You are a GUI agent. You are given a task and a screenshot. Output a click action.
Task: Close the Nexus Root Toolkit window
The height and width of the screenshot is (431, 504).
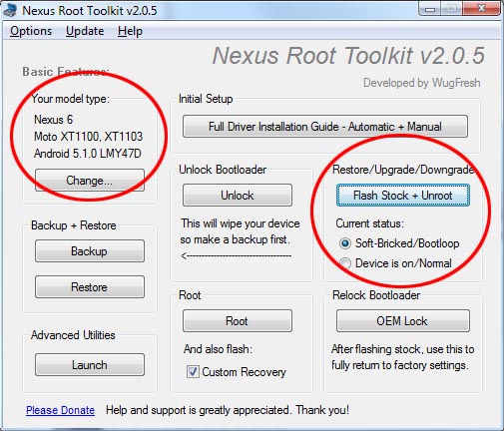pos(481,9)
